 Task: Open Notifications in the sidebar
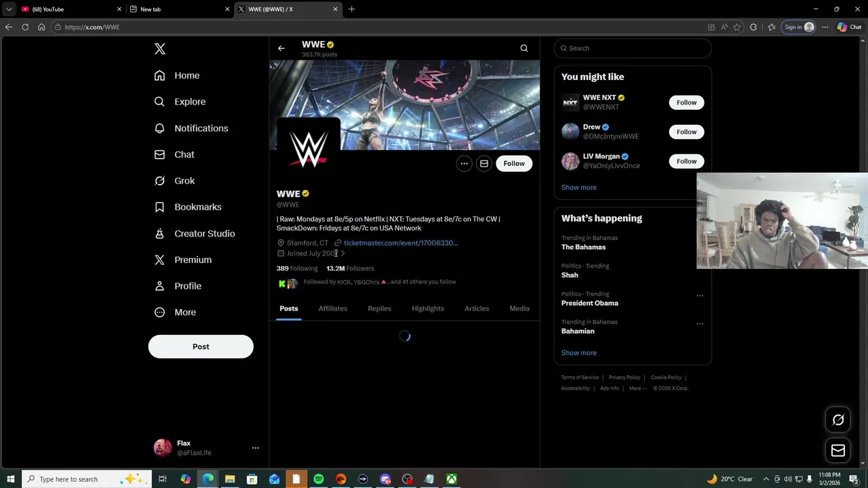[191, 128]
